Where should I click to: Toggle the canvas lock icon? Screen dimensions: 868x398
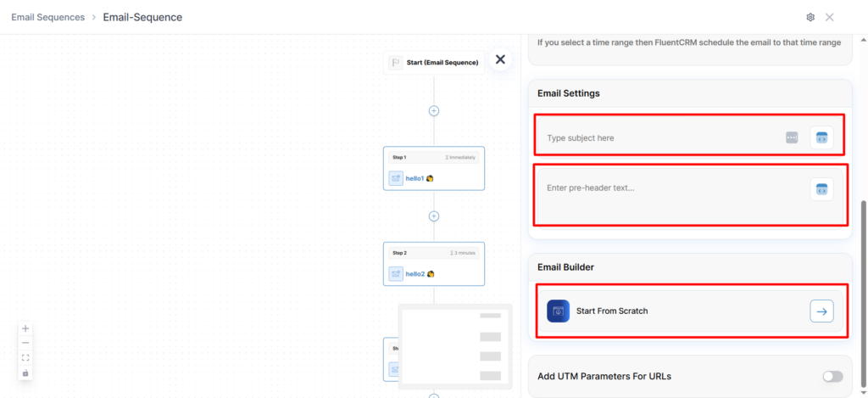[x=25, y=373]
